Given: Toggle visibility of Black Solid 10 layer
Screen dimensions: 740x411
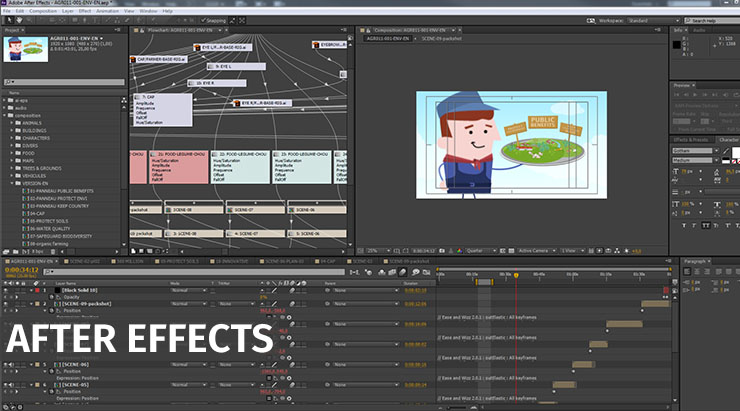Looking at the screenshot, I should pyautogui.click(x=5, y=290).
